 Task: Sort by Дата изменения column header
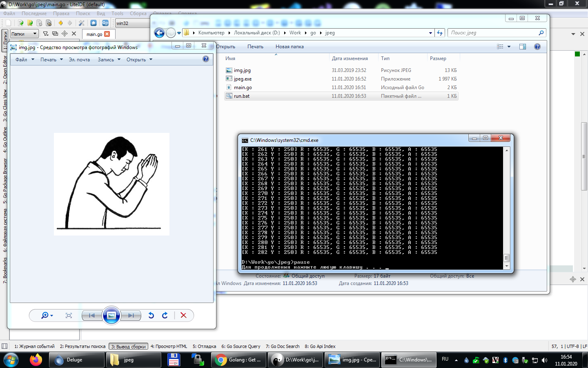click(354, 58)
